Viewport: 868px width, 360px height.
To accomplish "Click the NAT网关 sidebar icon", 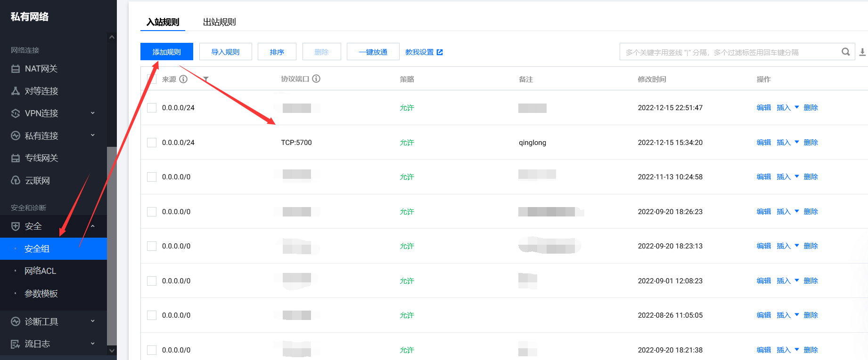I will (16, 69).
